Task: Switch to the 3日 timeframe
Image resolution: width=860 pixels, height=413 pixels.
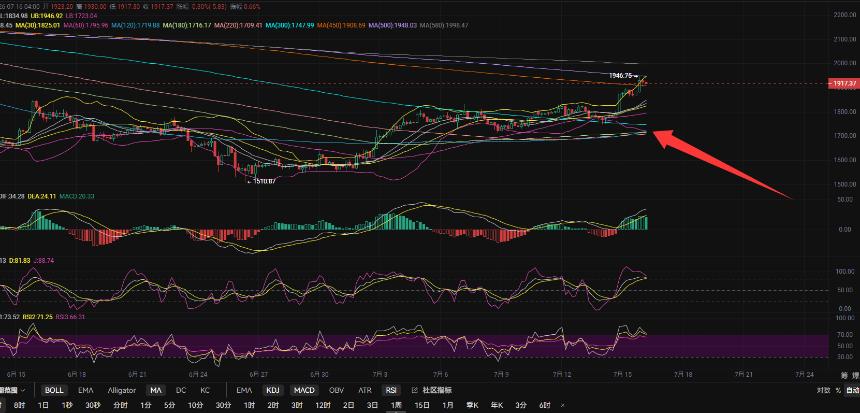Action: 372,405
